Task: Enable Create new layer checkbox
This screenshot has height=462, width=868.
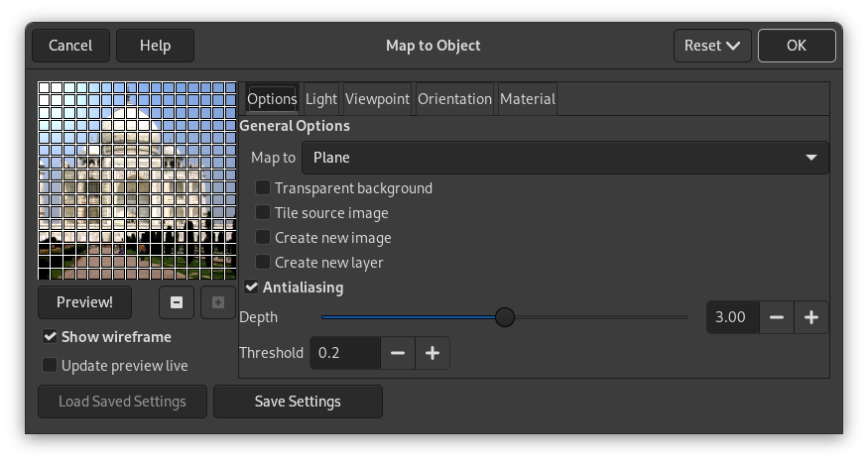Action: coord(263,263)
